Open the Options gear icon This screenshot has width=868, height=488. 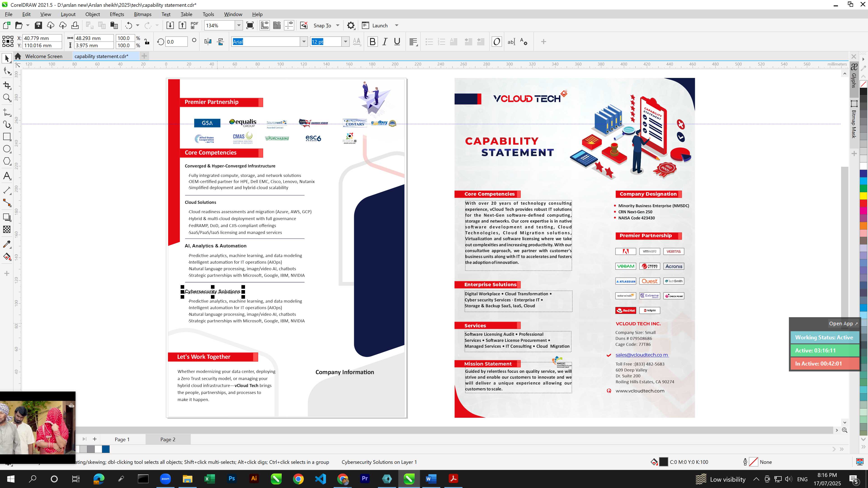click(351, 25)
